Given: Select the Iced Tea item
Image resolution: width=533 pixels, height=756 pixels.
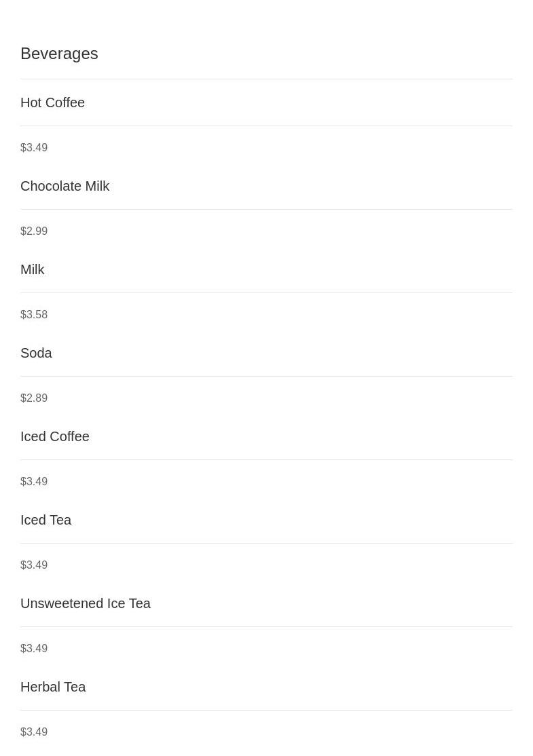Looking at the screenshot, I should point(45,520).
